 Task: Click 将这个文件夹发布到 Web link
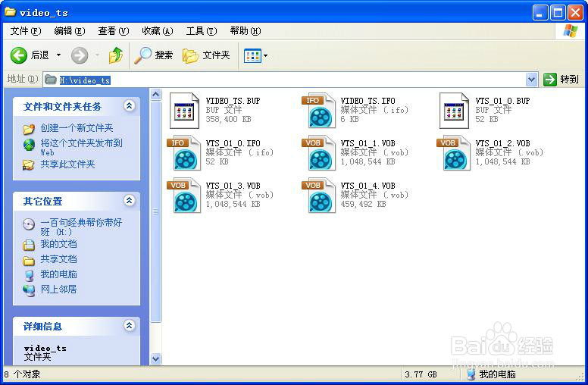coord(81,147)
